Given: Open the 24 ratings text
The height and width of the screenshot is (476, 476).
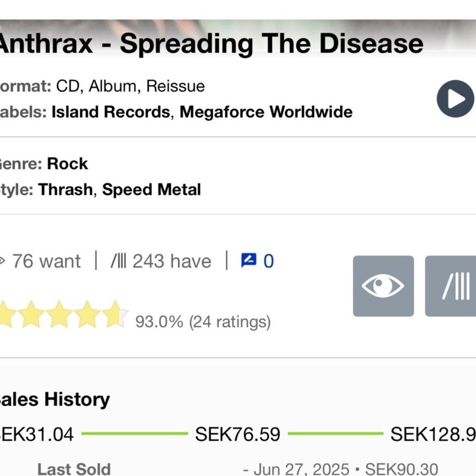Looking at the screenshot, I should coord(230,322).
